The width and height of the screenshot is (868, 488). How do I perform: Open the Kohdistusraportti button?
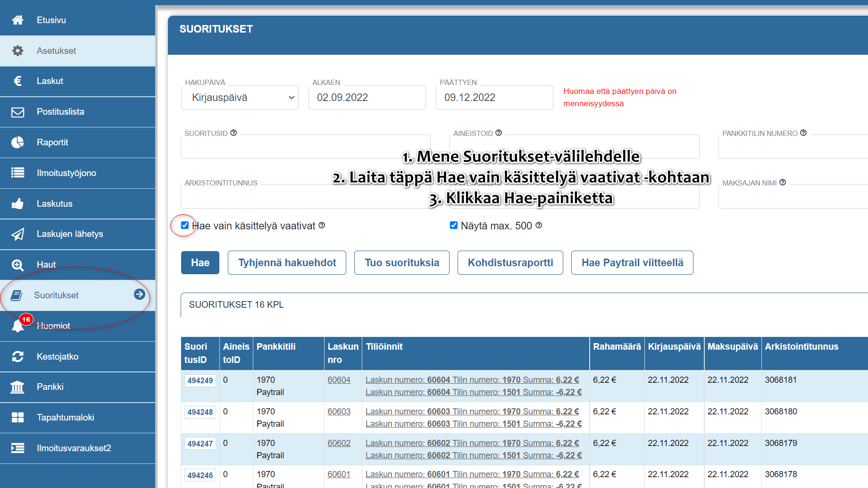510,262
